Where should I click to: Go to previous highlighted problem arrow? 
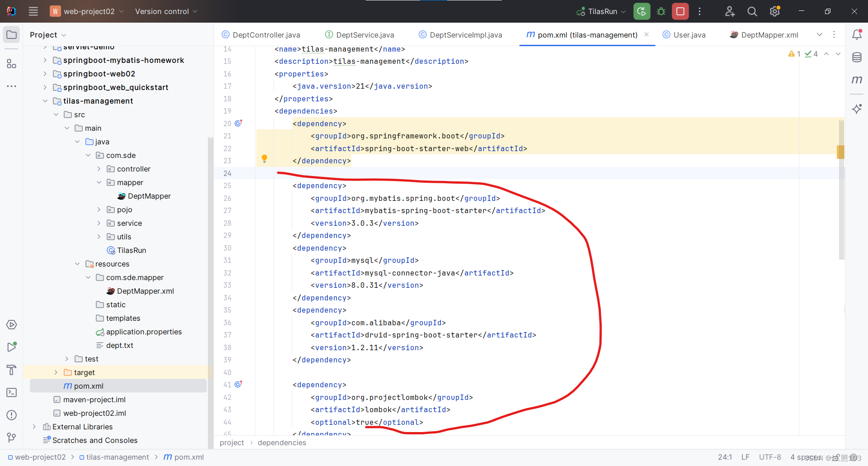[826, 54]
